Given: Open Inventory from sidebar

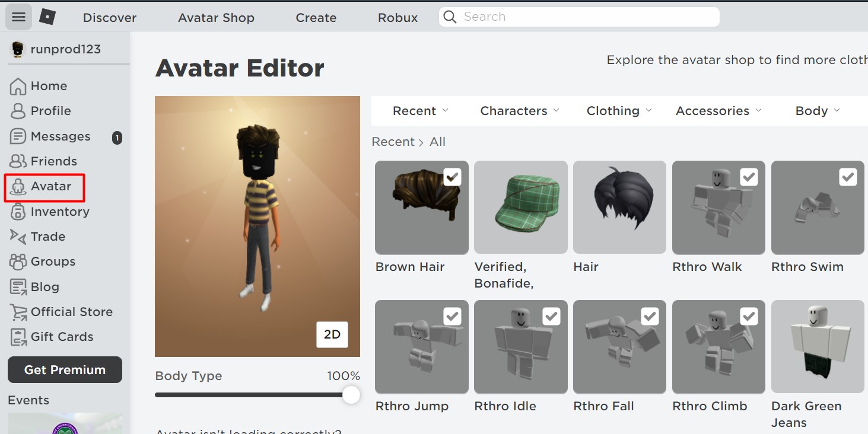Looking at the screenshot, I should coord(60,212).
